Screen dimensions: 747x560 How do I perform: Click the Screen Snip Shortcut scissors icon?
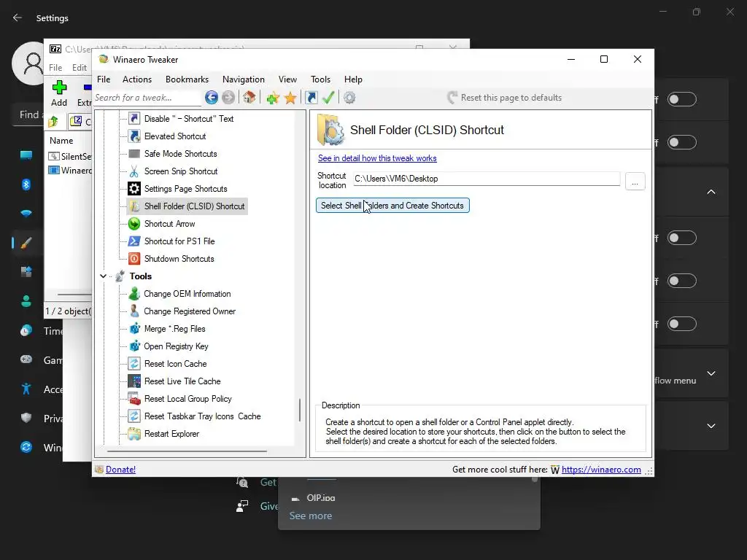pyautogui.click(x=134, y=171)
